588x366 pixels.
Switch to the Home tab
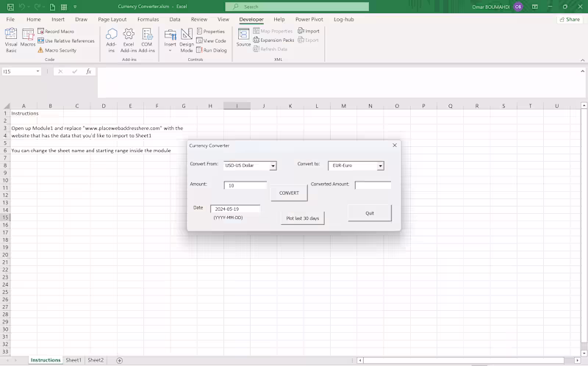pos(33,20)
